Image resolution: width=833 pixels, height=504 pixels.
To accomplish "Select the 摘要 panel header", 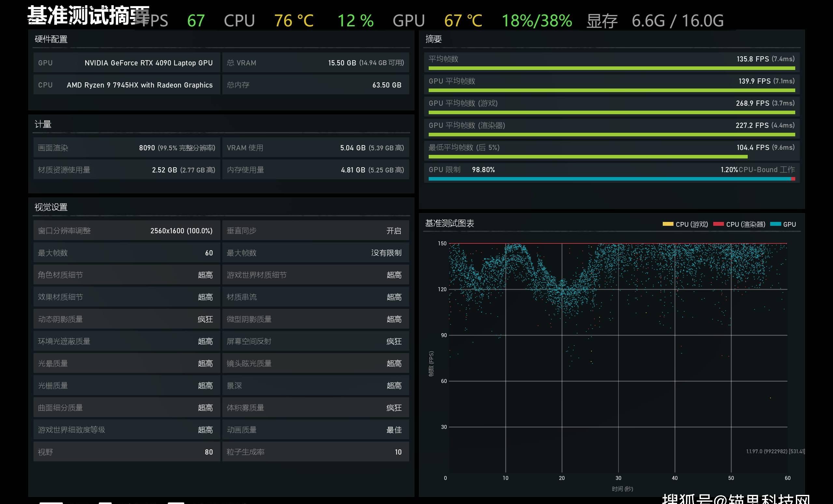I will tap(433, 39).
